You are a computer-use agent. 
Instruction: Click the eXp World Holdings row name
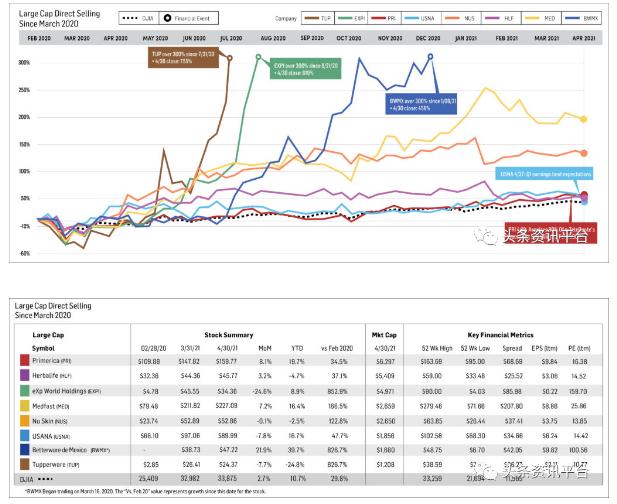67,391
